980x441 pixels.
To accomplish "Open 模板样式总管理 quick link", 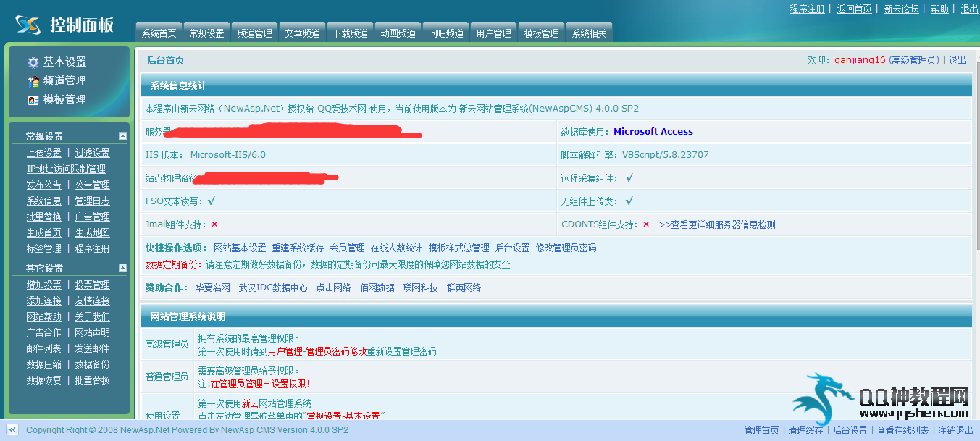I will (459, 248).
